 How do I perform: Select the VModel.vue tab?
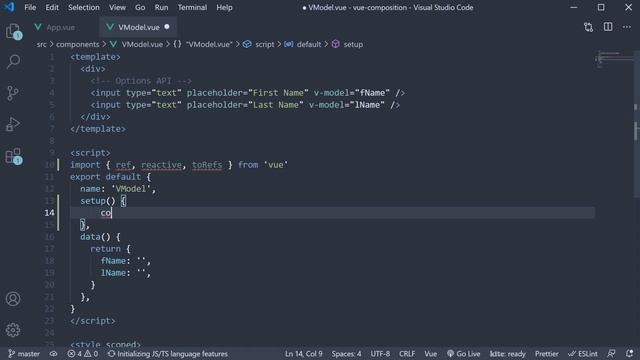tap(138, 27)
